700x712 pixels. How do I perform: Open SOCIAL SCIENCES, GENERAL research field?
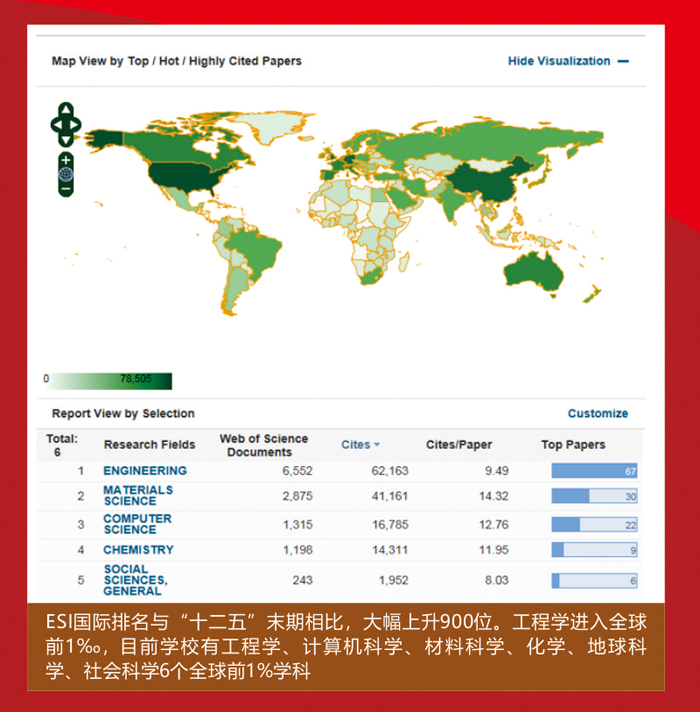click(x=135, y=580)
